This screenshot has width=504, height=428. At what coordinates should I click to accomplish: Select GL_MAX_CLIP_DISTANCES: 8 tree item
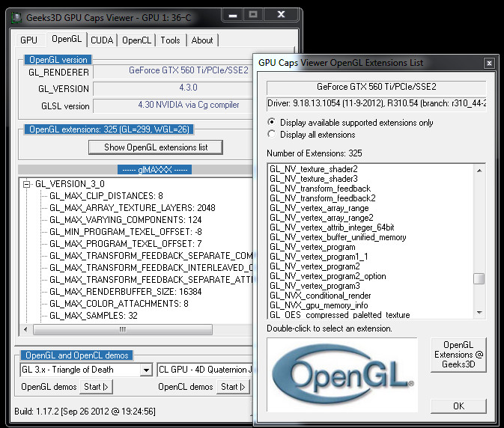coord(106,196)
